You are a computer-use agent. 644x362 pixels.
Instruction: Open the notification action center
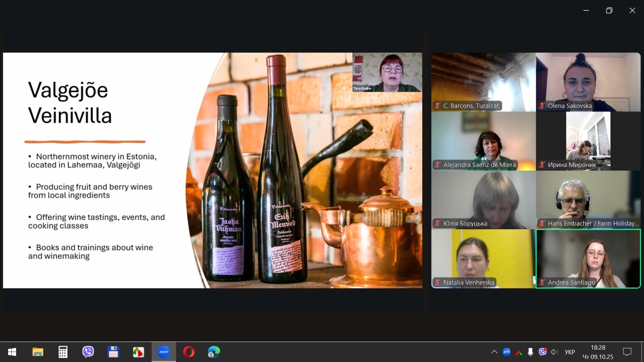pos(627,352)
